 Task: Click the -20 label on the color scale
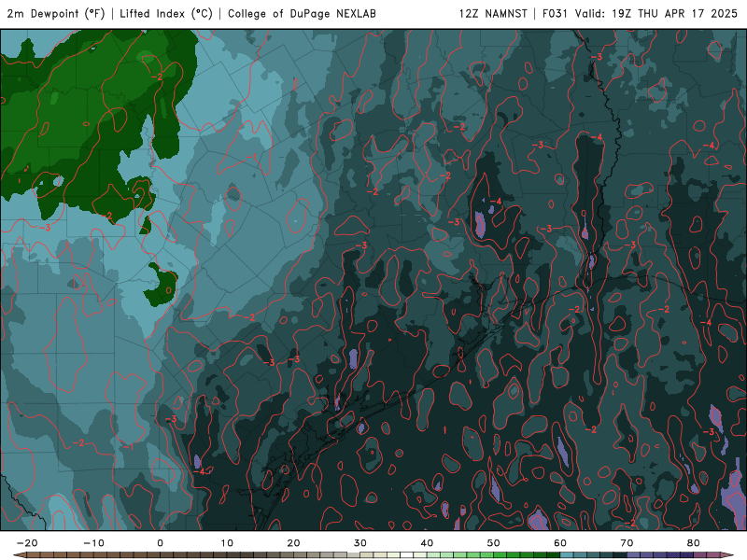coord(27,543)
